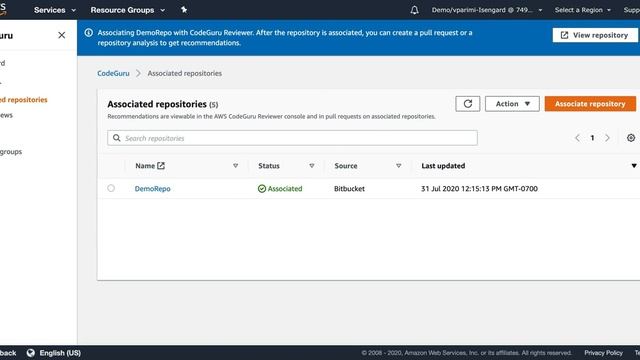Select the Associated repositories sidebar item
This screenshot has height=360, width=640.
(x=24, y=100)
